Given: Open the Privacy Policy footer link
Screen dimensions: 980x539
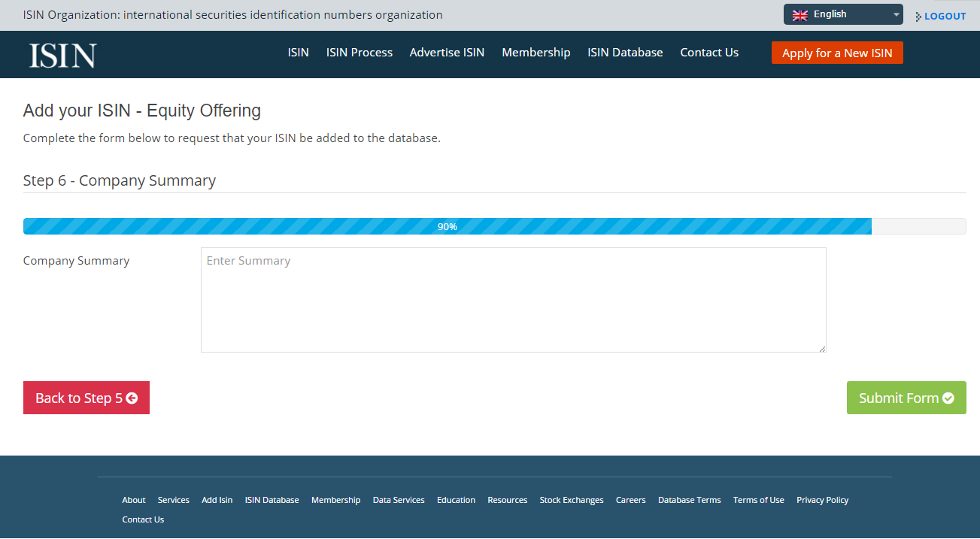Looking at the screenshot, I should (x=822, y=500).
